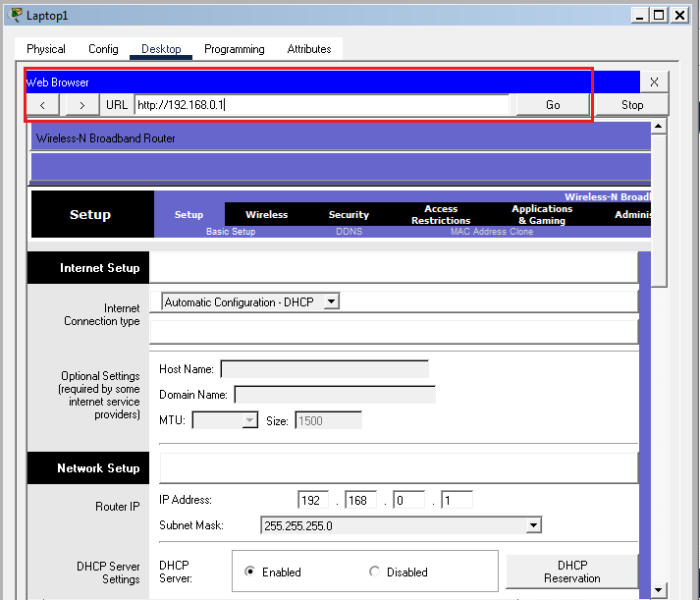The width and height of the screenshot is (700, 600).
Task: Click the Packet Tracer Laptop1 window icon
Action: point(16,16)
